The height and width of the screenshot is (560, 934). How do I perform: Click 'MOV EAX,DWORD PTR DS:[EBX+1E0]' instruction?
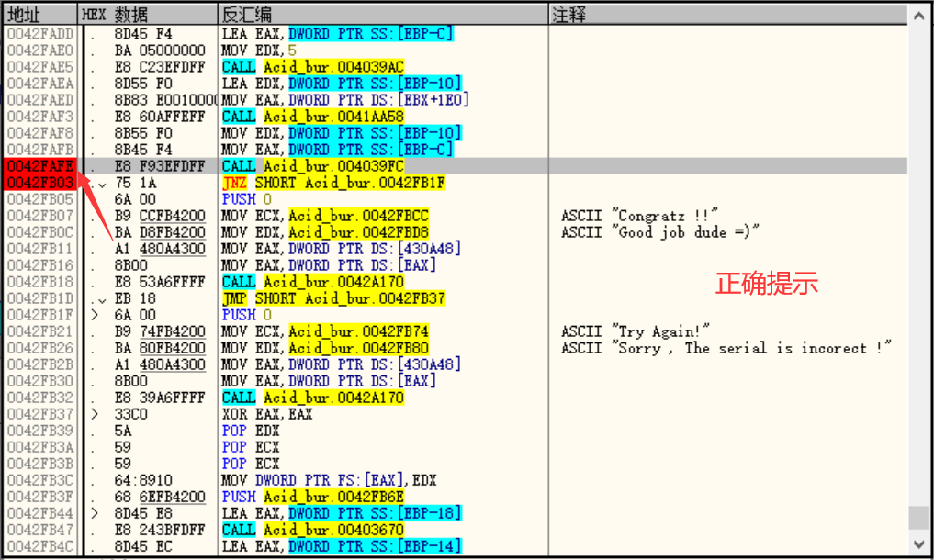tap(345, 99)
